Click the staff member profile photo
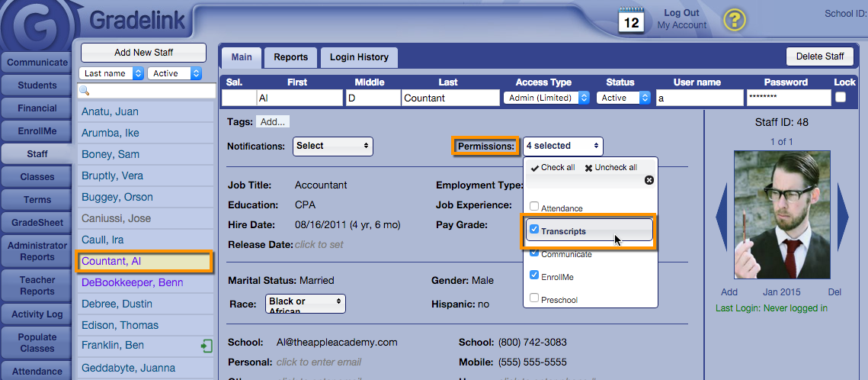 tap(781, 214)
